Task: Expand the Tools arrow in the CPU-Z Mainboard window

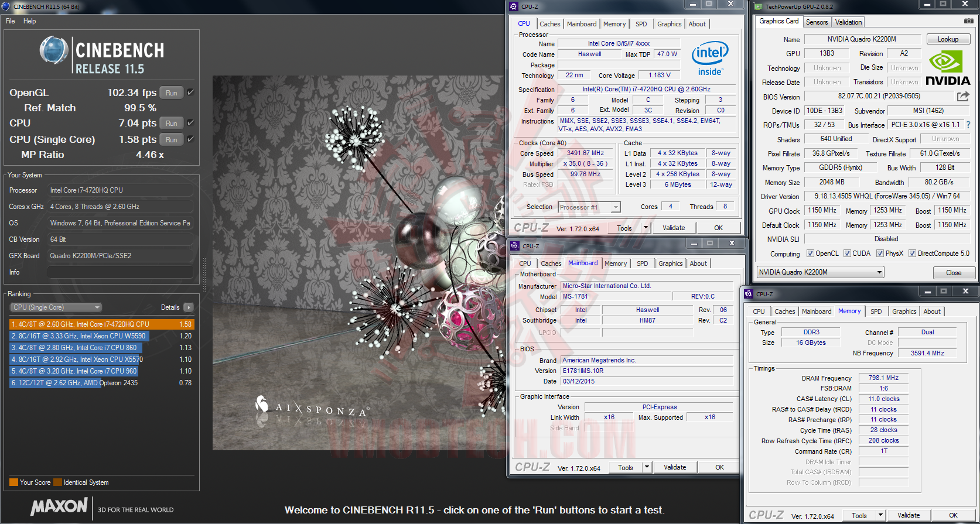Action: click(x=647, y=467)
